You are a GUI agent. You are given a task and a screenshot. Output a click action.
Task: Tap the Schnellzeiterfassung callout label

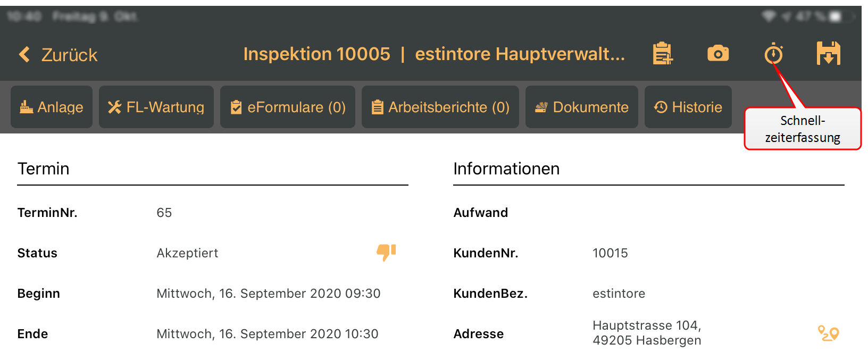pyautogui.click(x=803, y=129)
